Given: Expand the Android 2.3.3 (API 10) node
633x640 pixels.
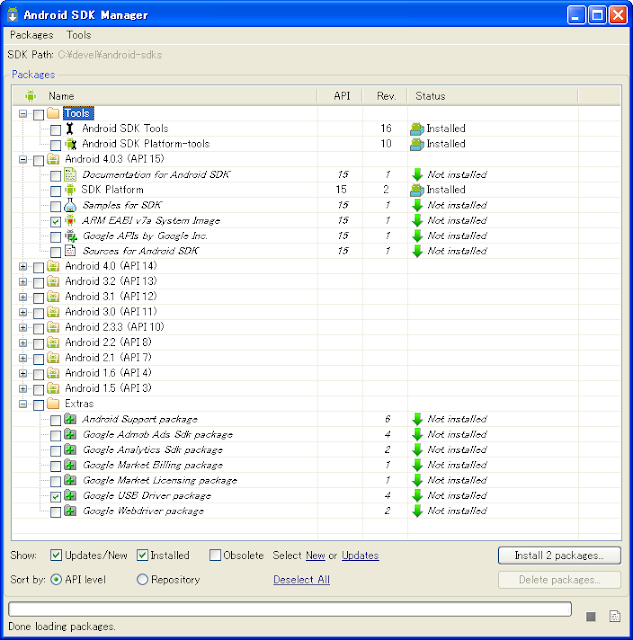Looking at the screenshot, I should pyautogui.click(x=23, y=328).
